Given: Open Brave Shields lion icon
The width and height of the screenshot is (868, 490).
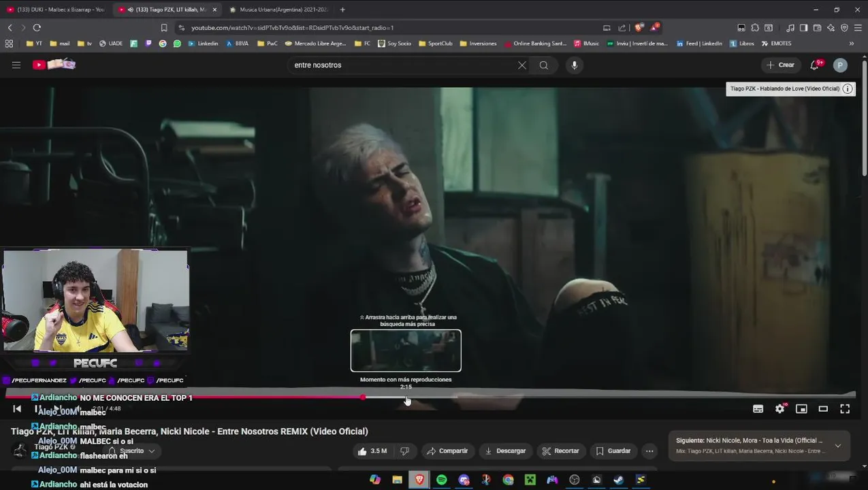Looking at the screenshot, I should [x=639, y=28].
